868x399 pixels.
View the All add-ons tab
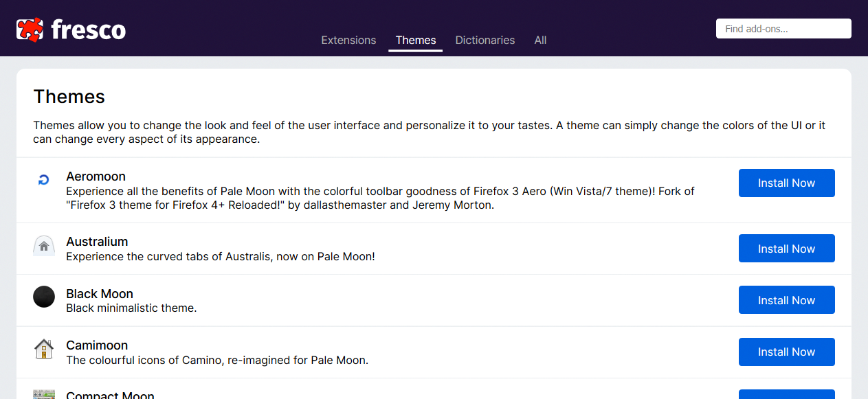540,40
